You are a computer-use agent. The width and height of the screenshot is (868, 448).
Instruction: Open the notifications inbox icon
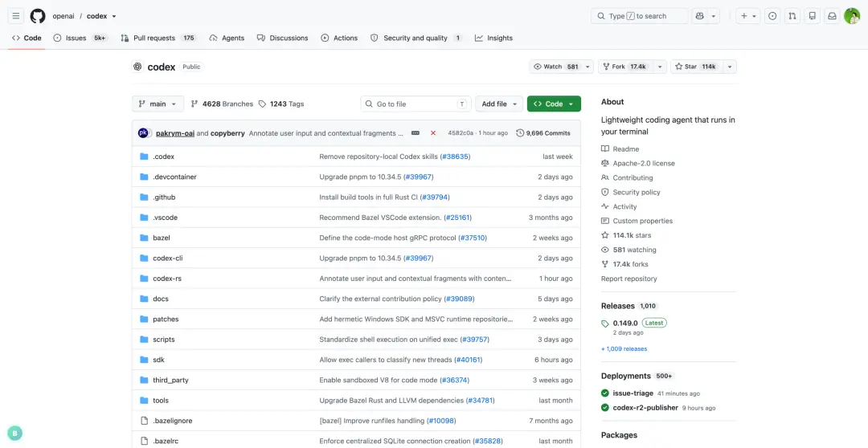coord(832,16)
